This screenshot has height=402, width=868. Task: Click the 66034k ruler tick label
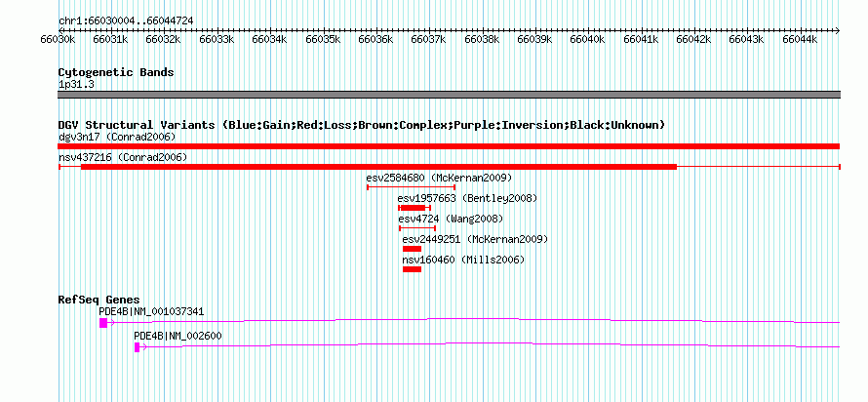click(270, 39)
